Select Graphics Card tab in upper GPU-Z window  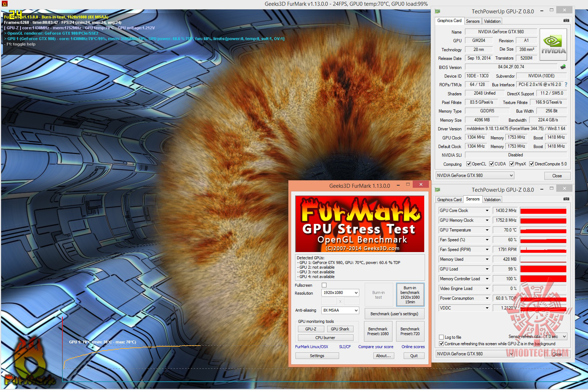tap(449, 21)
